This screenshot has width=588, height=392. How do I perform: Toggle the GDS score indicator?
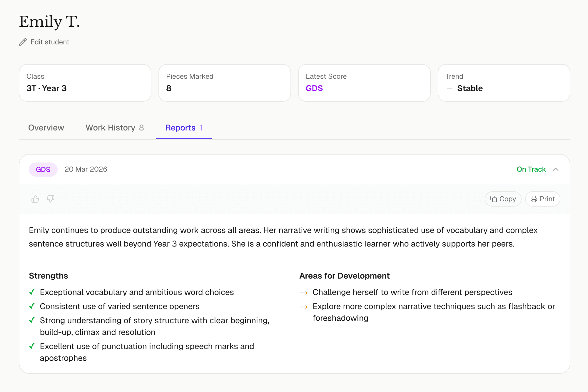coord(314,88)
